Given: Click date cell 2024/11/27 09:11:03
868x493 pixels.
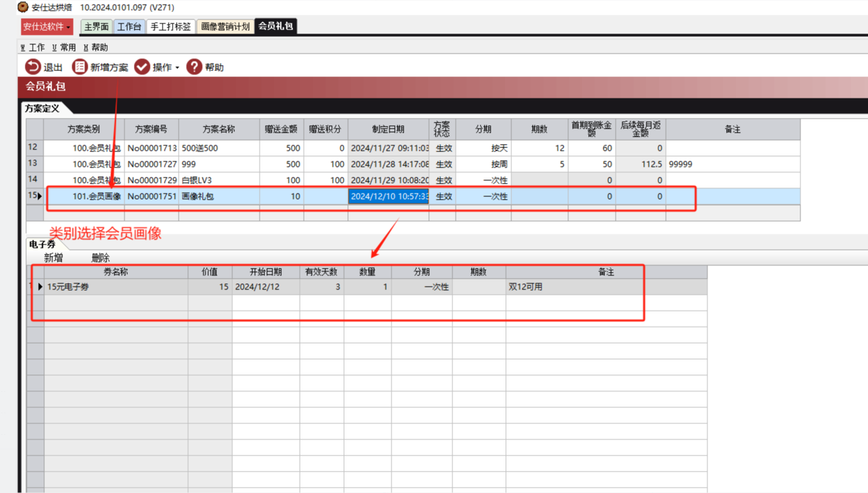Looking at the screenshot, I should [389, 148].
